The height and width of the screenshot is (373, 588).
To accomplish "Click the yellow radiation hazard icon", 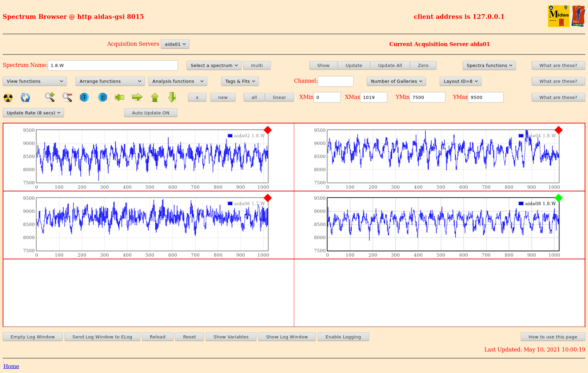I will pyautogui.click(x=8, y=98).
